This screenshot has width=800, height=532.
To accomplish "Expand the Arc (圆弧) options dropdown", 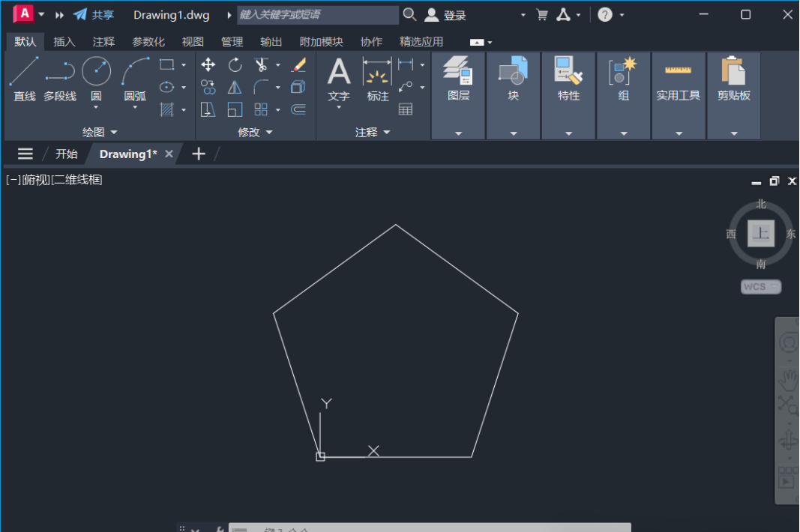I will click(135, 107).
